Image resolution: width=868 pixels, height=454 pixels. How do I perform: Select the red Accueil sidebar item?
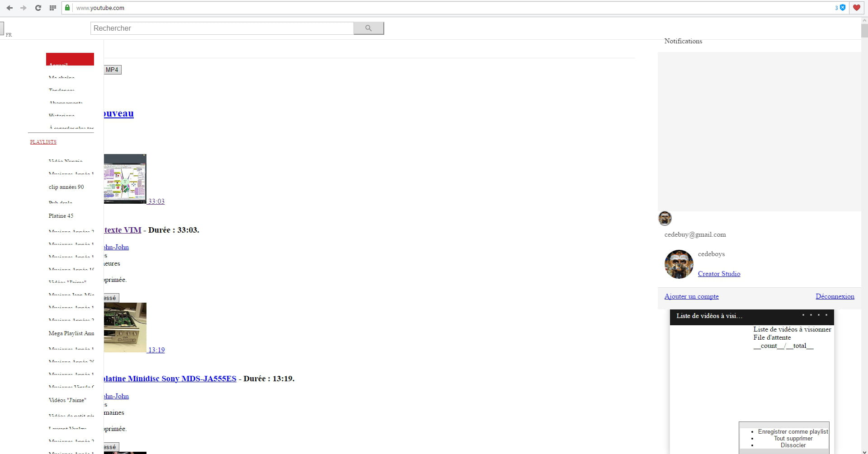(70, 59)
